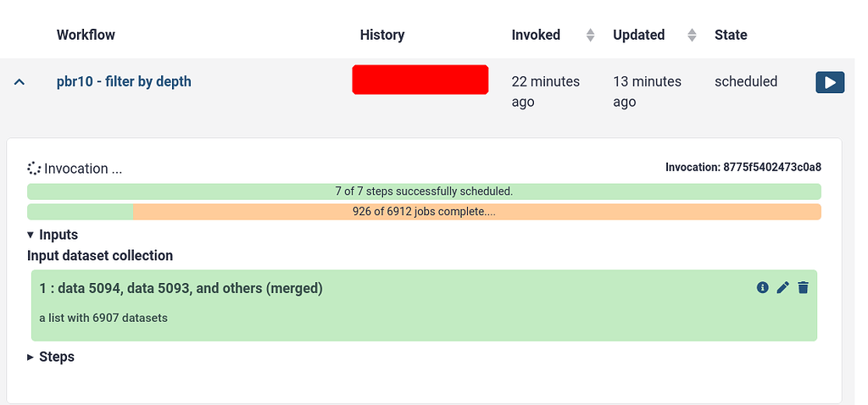Select the History column header

pyautogui.click(x=382, y=35)
